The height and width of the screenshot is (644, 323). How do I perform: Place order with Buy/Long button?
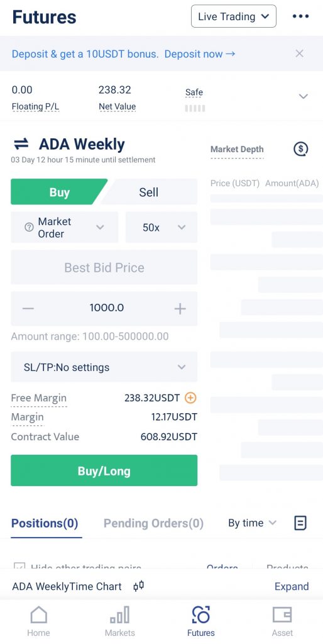pos(104,470)
